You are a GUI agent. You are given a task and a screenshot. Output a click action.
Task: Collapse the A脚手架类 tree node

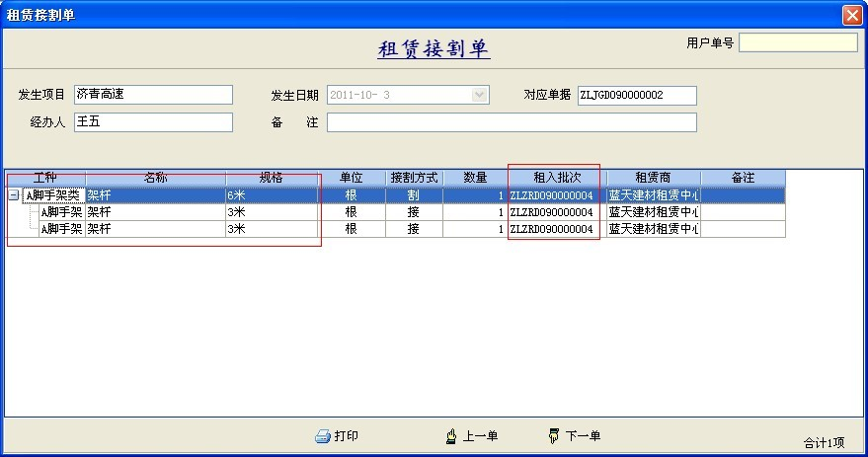pos(14,195)
